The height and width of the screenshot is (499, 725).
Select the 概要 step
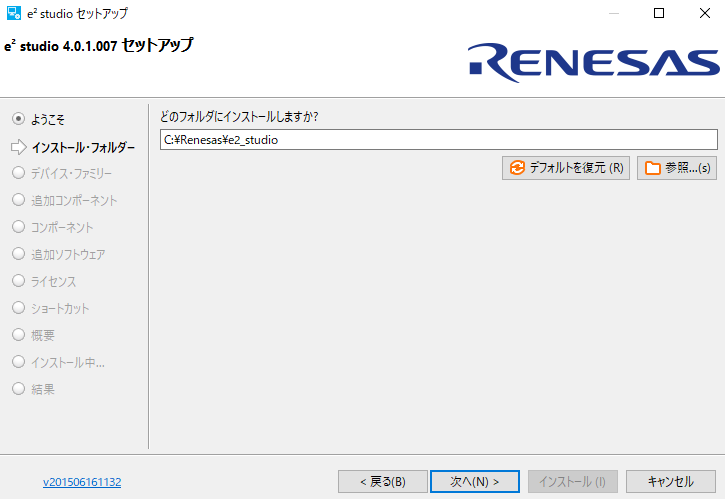pyautogui.click(x=18, y=335)
